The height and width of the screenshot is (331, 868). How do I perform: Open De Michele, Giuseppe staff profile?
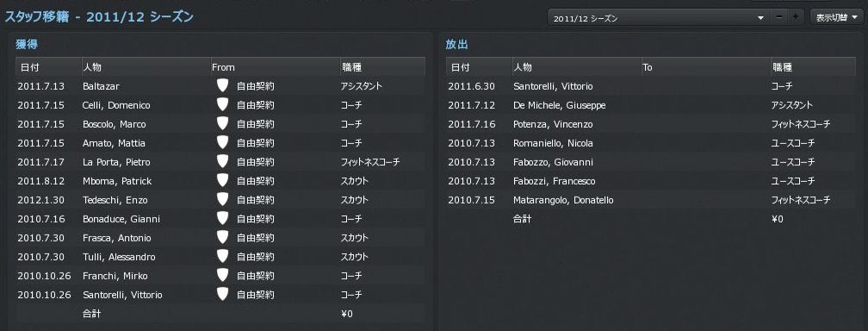coord(560,105)
